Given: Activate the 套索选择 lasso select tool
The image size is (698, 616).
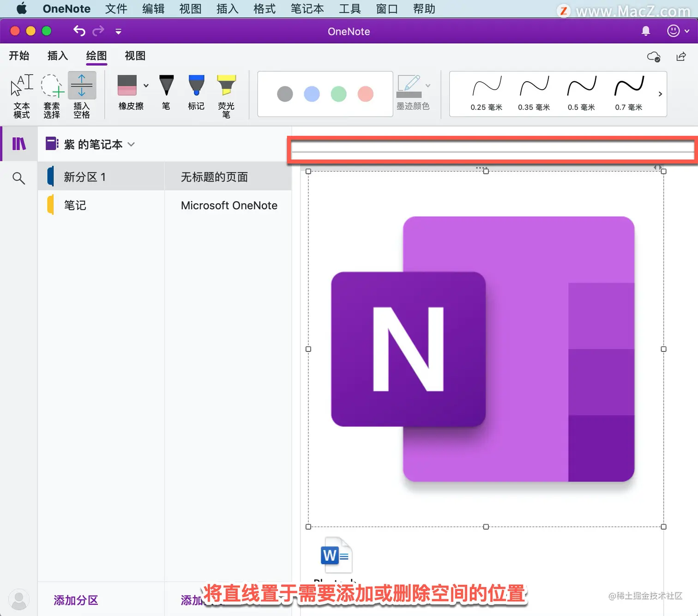Looking at the screenshot, I should pyautogui.click(x=51, y=96).
